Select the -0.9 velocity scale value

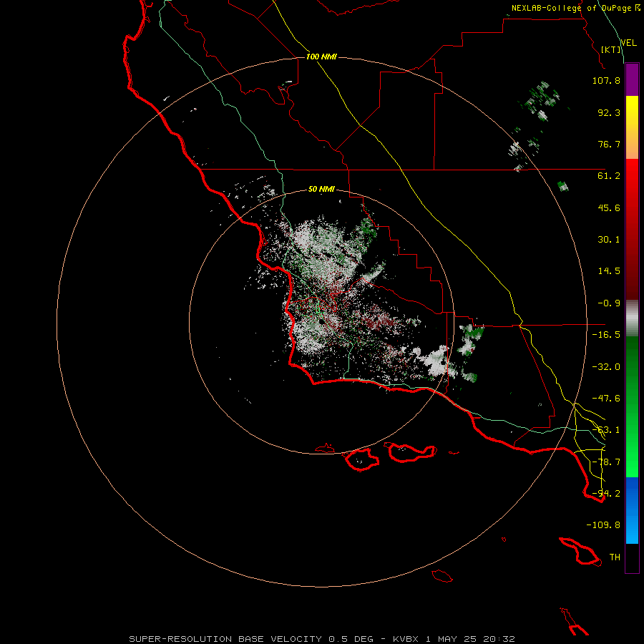point(609,303)
